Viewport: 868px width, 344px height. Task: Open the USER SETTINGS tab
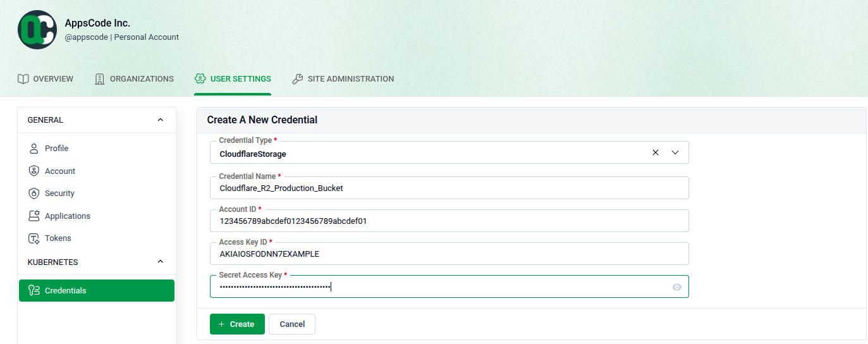coord(233,79)
